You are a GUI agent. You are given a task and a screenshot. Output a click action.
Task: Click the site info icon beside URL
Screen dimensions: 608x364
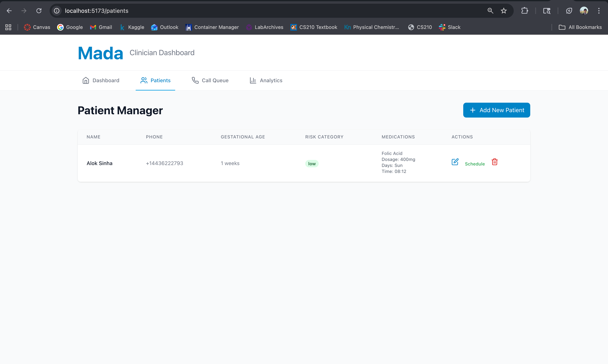(57, 11)
